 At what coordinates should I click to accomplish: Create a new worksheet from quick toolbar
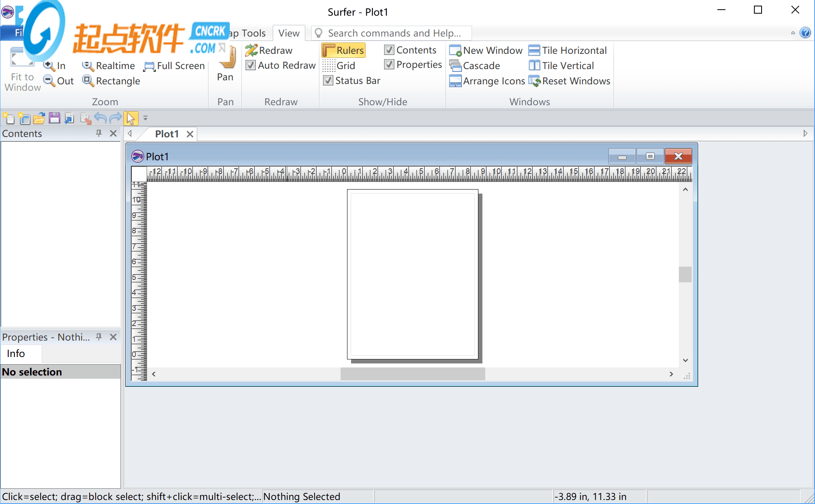coord(24,118)
